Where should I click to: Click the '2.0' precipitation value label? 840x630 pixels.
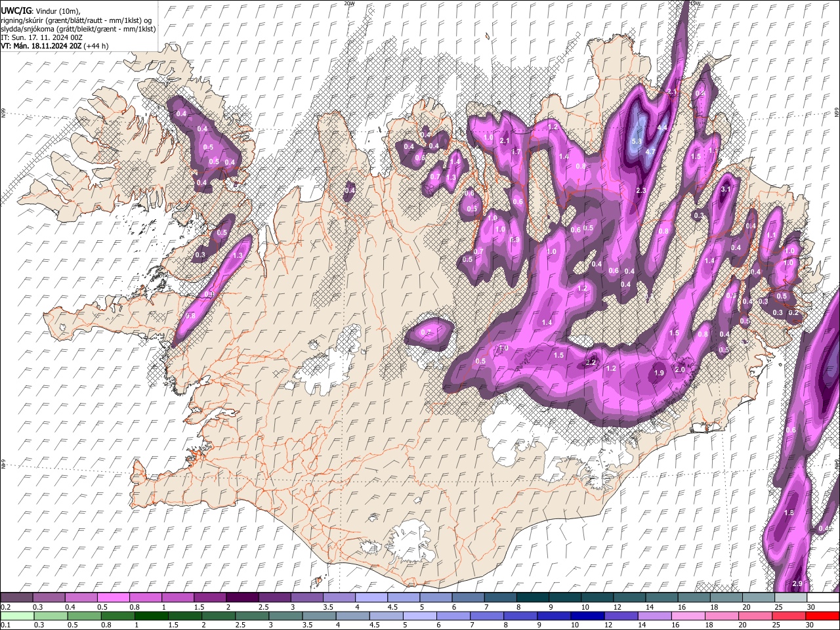(x=680, y=369)
